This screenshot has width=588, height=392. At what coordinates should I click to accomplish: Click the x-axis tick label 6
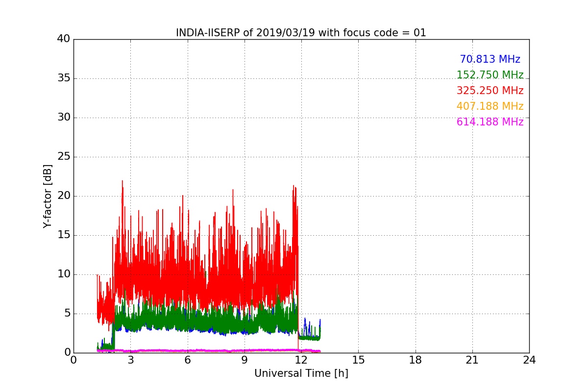coord(187,360)
